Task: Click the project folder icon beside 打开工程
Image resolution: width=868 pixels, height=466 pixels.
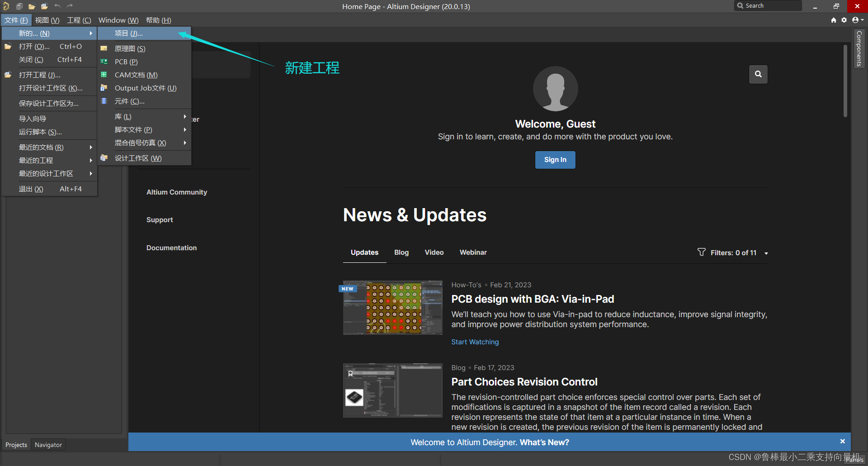Action: 8,75
